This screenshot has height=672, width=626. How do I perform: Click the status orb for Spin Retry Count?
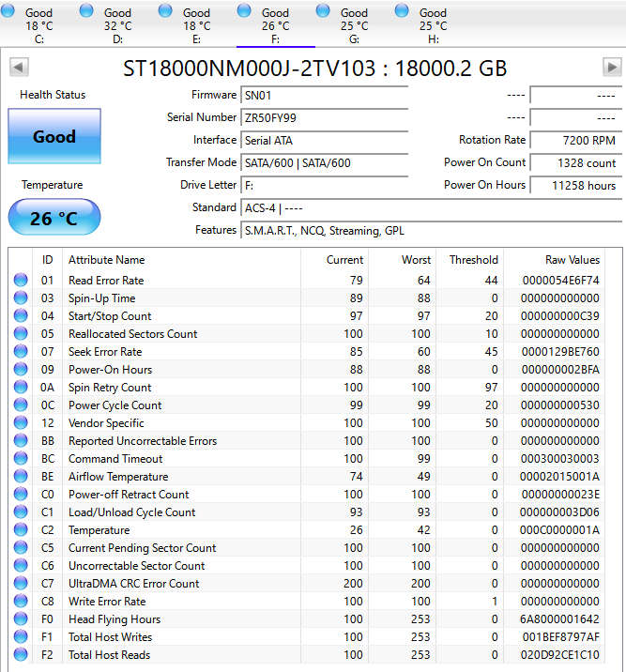[21, 387]
